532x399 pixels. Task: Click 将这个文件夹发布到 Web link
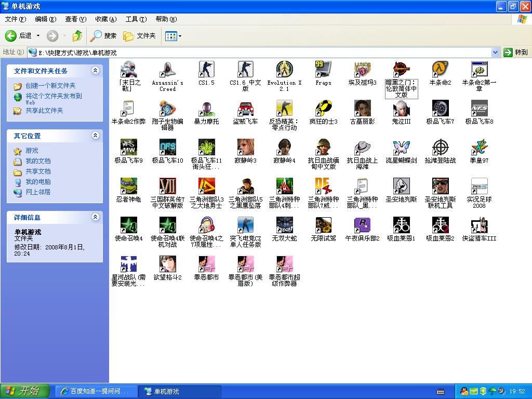54,99
